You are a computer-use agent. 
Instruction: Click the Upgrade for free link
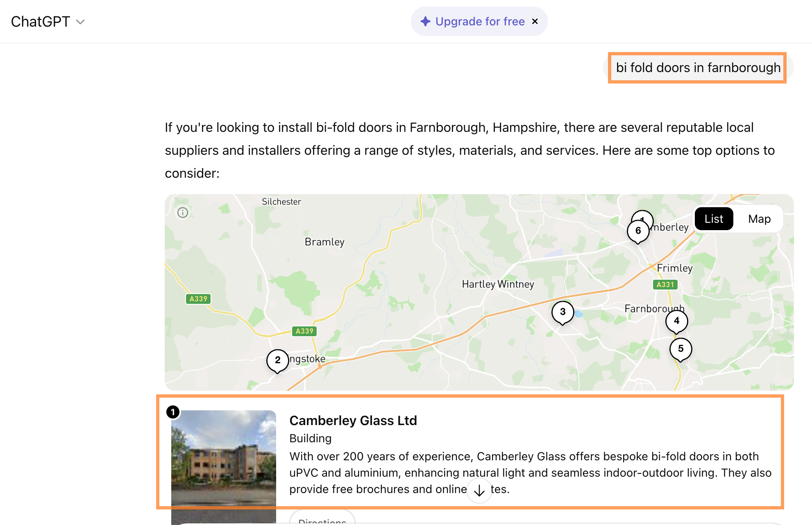click(x=480, y=21)
